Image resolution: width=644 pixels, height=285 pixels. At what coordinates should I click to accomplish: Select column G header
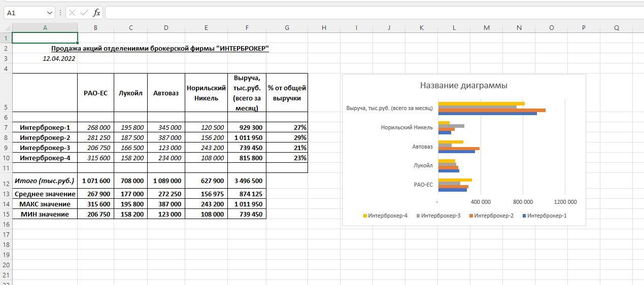[x=287, y=28]
